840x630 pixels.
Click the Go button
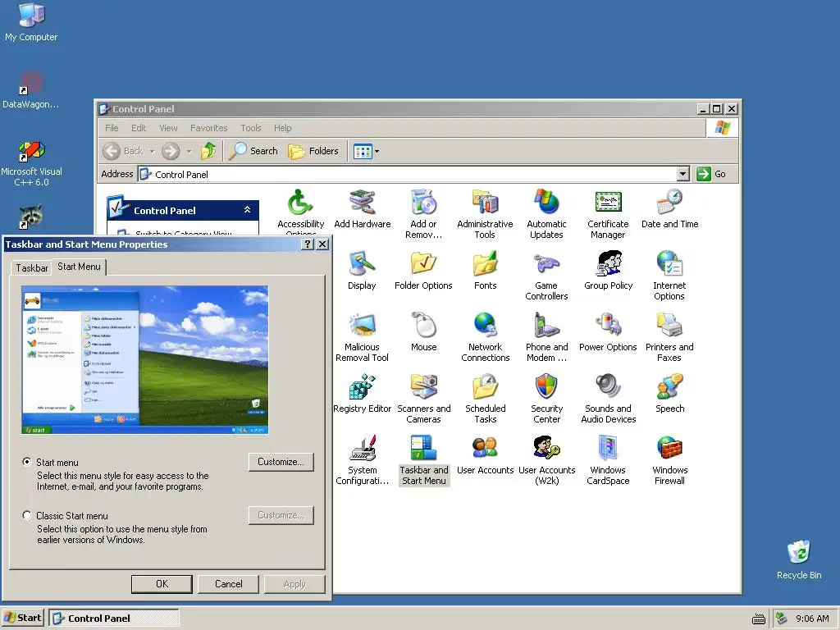tap(712, 174)
